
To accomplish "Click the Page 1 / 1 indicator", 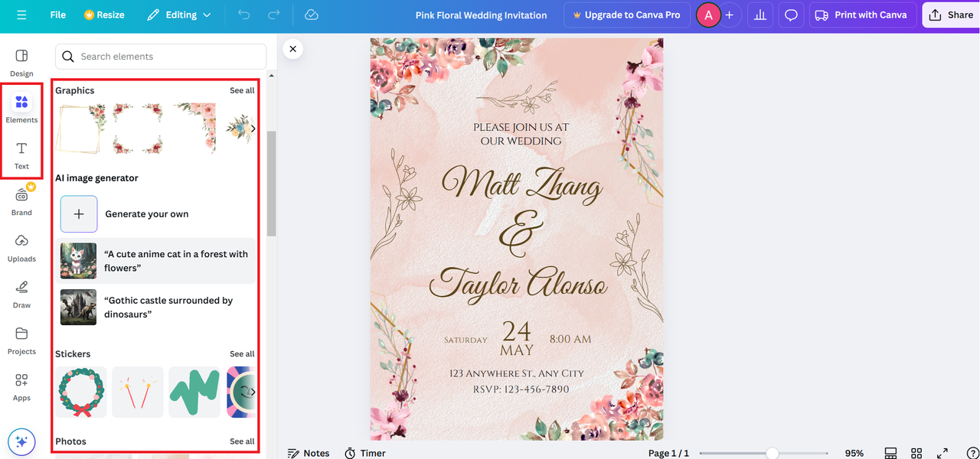I will tap(668, 453).
